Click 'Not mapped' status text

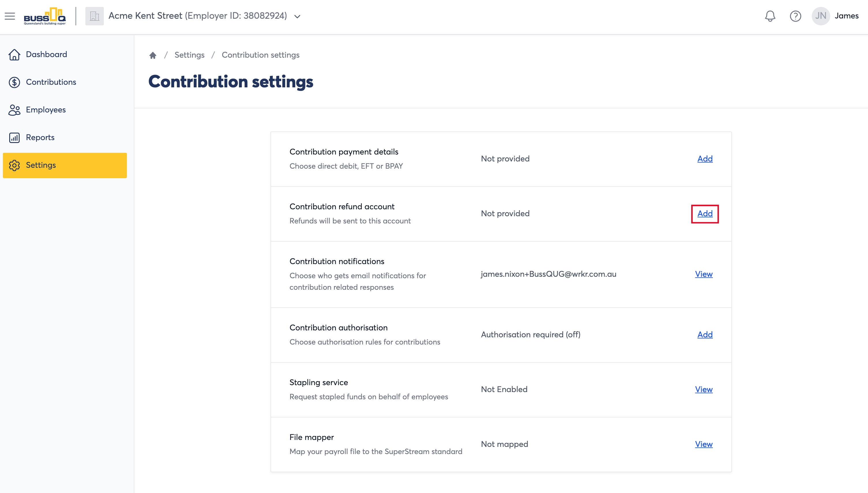504,445
